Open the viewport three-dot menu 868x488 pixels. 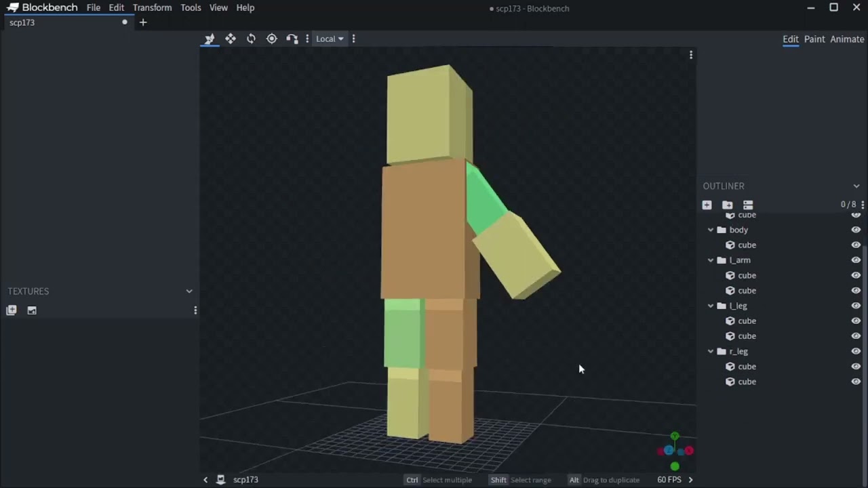pos(691,55)
